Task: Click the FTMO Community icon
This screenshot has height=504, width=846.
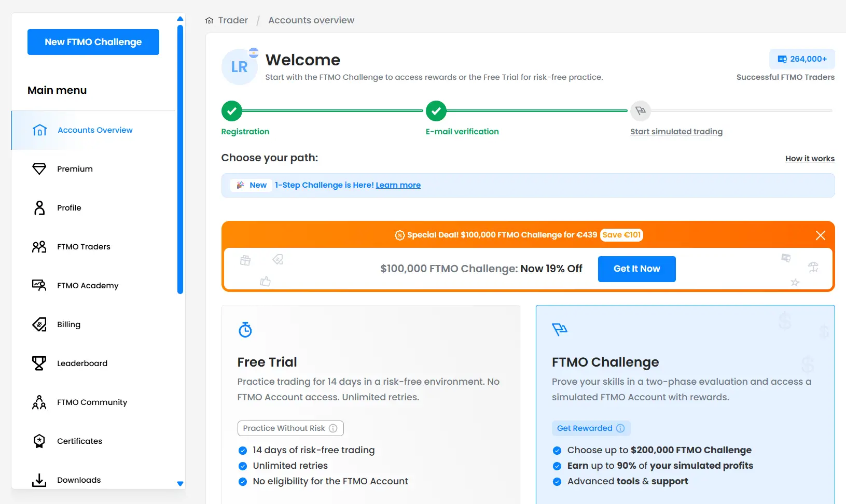Action: (x=39, y=402)
